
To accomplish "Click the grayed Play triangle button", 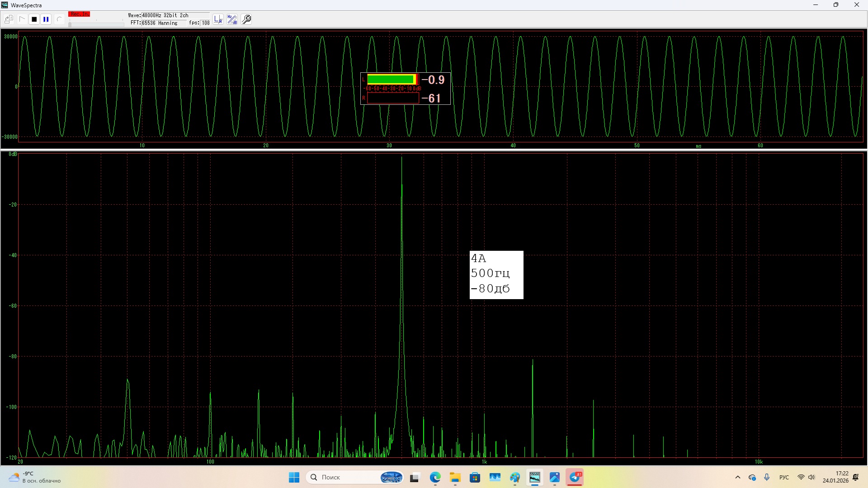I will pyautogui.click(x=22, y=19).
